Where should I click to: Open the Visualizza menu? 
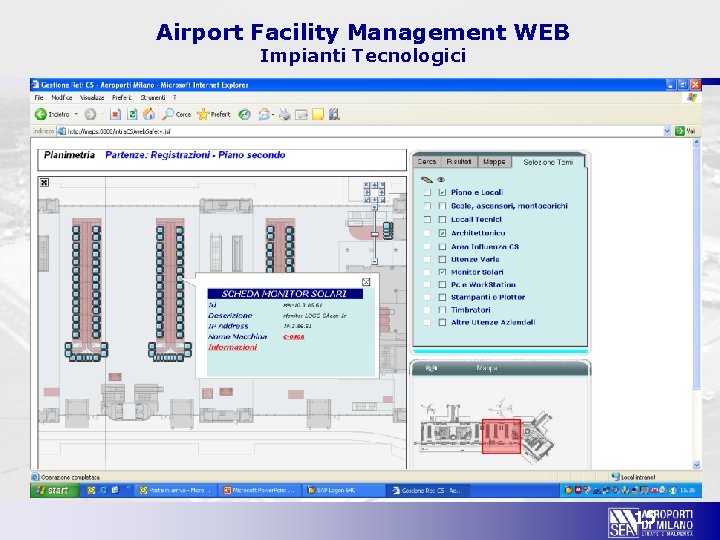(92, 98)
